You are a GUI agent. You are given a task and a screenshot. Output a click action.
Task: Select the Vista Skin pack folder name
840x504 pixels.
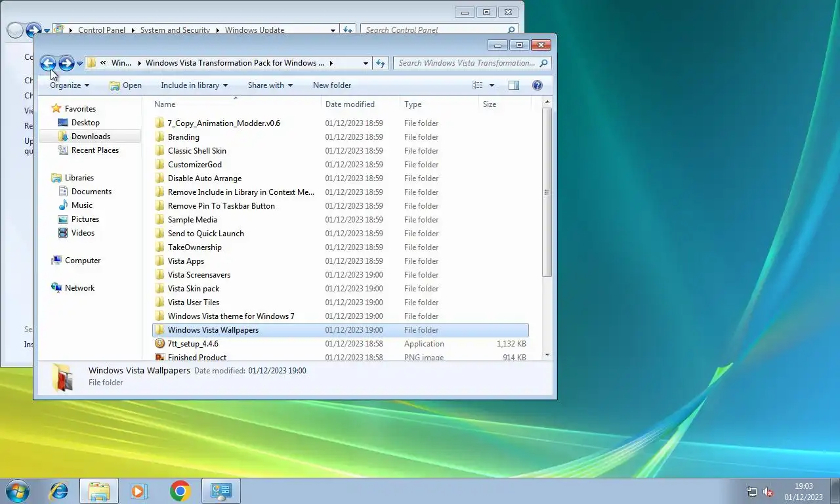(x=194, y=289)
